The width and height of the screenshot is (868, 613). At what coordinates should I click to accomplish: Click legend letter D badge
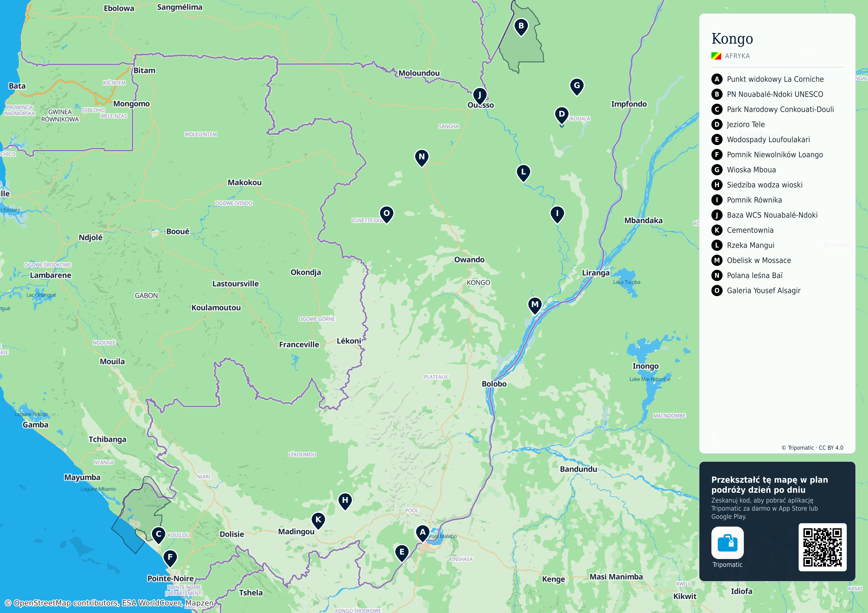[x=716, y=124]
